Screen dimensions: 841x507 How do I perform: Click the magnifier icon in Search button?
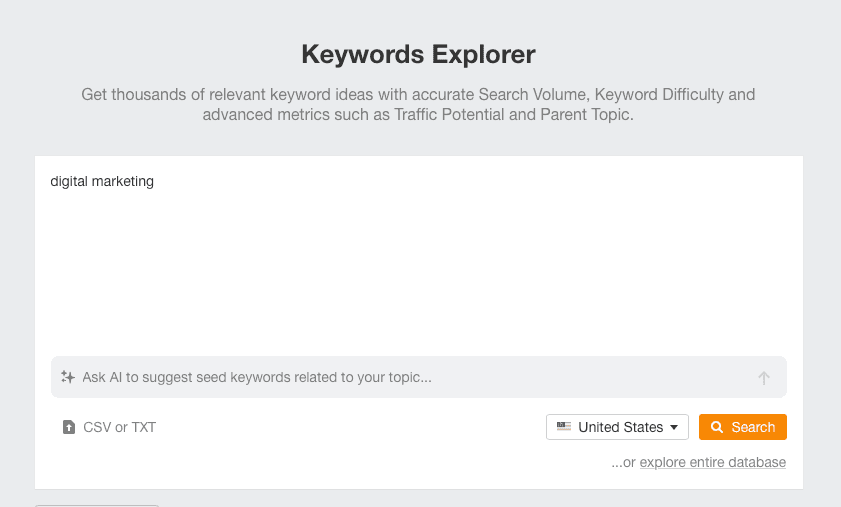716,427
